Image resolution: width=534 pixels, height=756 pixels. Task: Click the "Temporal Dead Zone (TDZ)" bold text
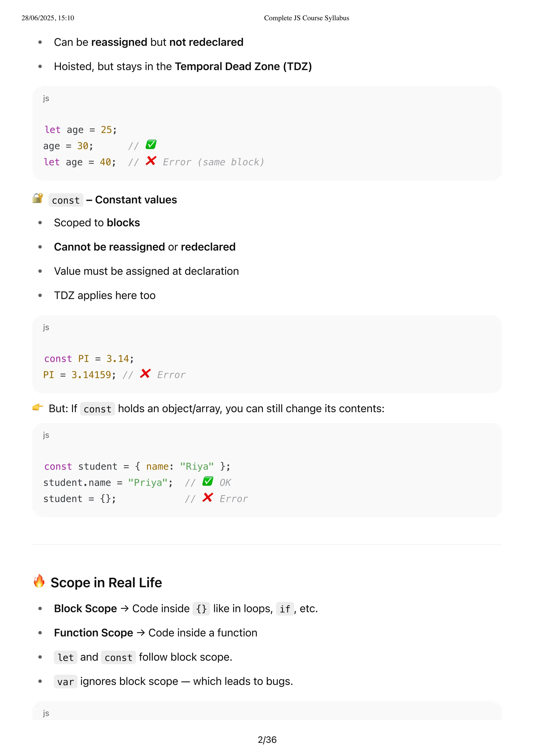[x=243, y=67]
